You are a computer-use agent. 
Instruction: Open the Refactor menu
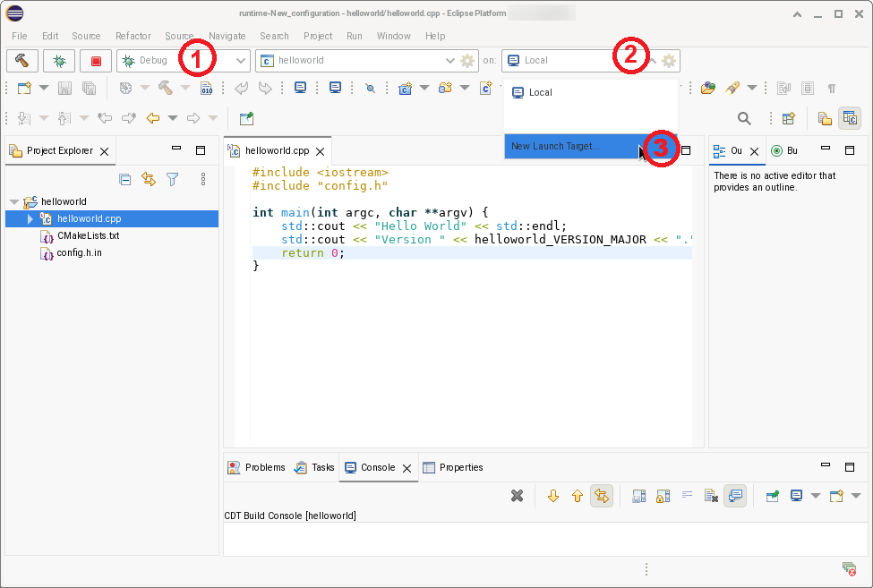(x=133, y=36)
